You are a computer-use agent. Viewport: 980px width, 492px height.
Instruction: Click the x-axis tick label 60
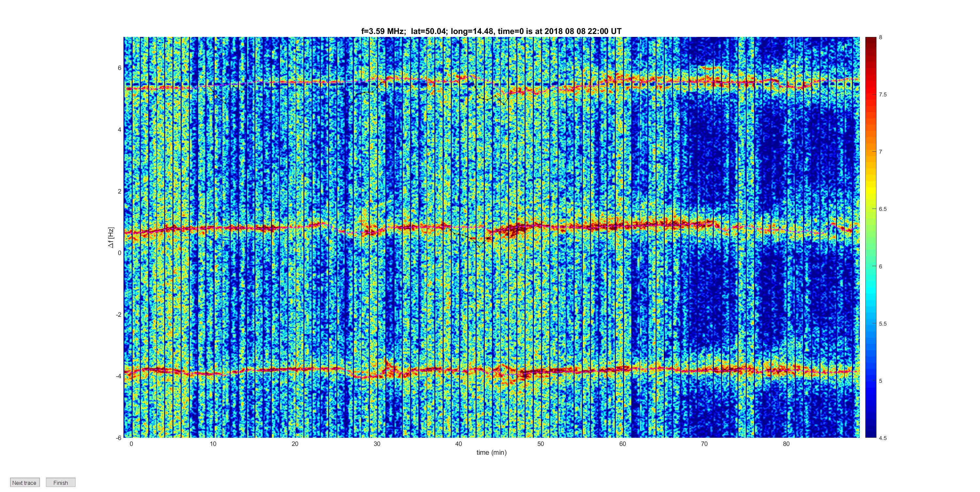(x=622, y=444)
